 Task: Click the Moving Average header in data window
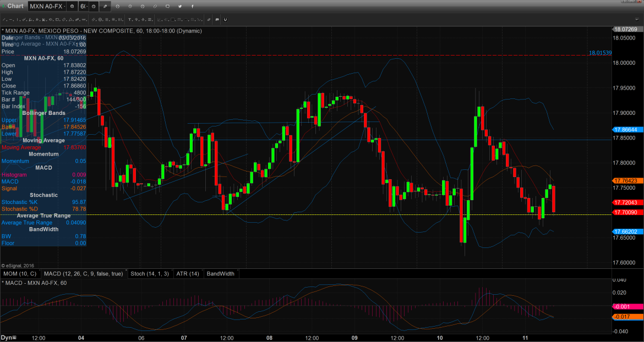tap(43, 140)
